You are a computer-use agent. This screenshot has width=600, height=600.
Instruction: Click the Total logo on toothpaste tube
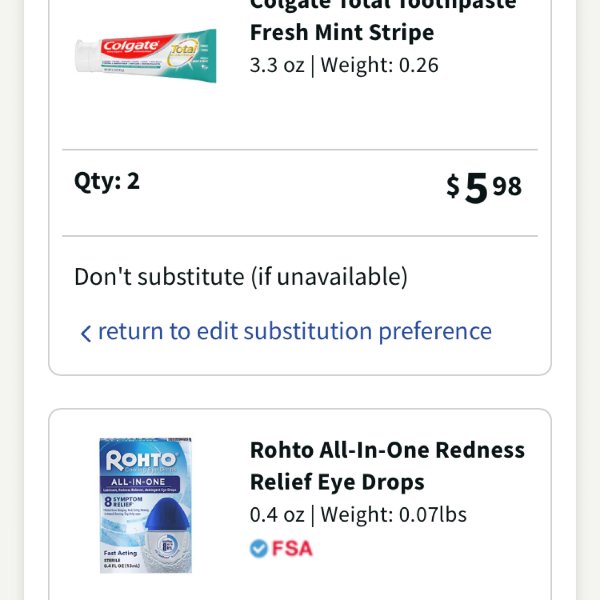(183, 50)
